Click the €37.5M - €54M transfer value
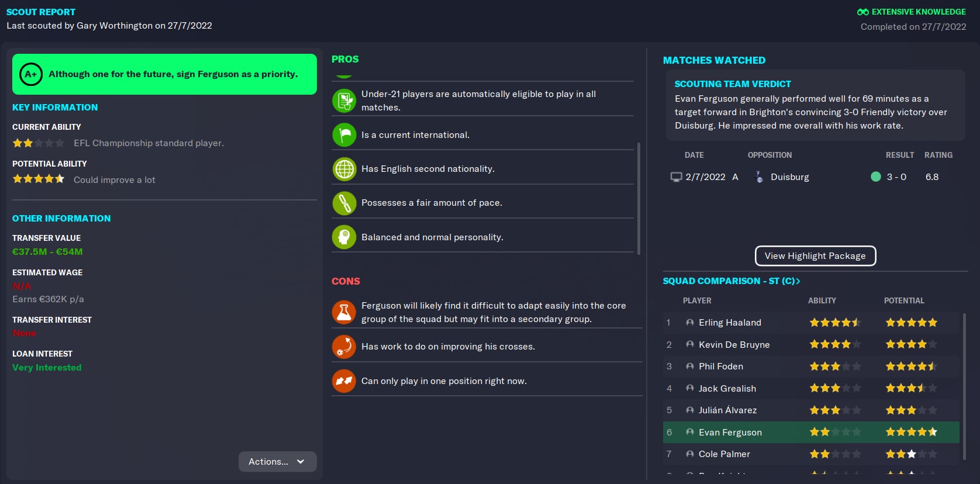980x484 pixels. (x=47, y=252)
